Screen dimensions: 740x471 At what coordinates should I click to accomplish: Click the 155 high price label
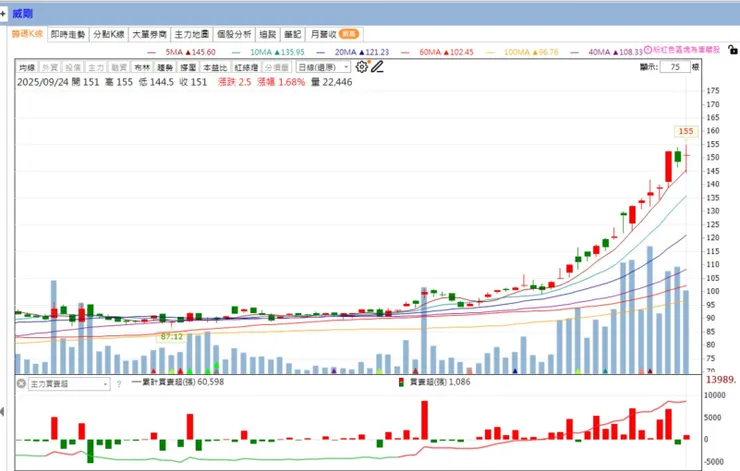(x=686, y=131)
